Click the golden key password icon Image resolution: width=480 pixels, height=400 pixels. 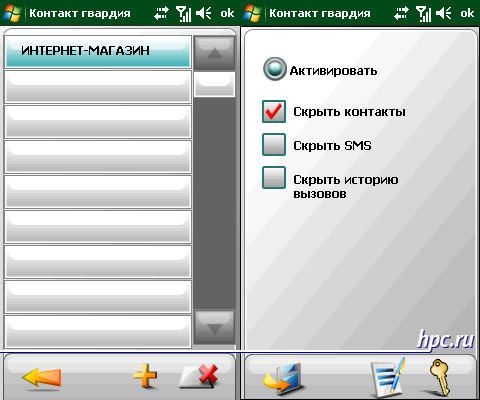pos(440,377)
